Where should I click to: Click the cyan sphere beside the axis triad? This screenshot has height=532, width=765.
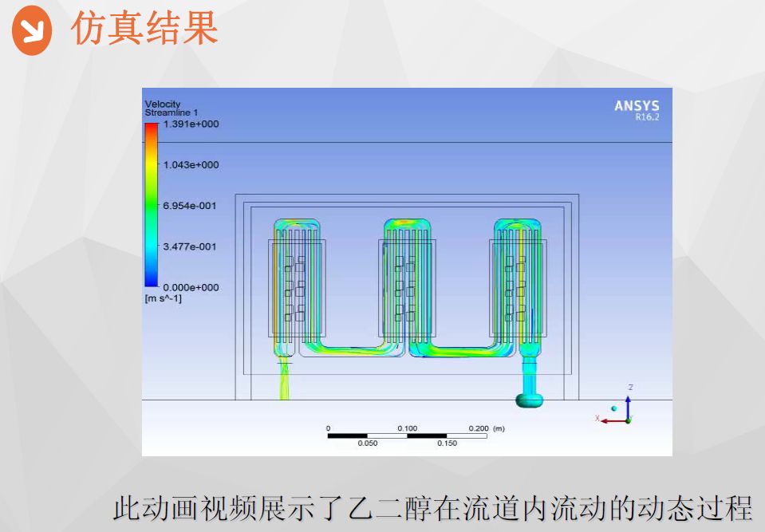[614, 408]
